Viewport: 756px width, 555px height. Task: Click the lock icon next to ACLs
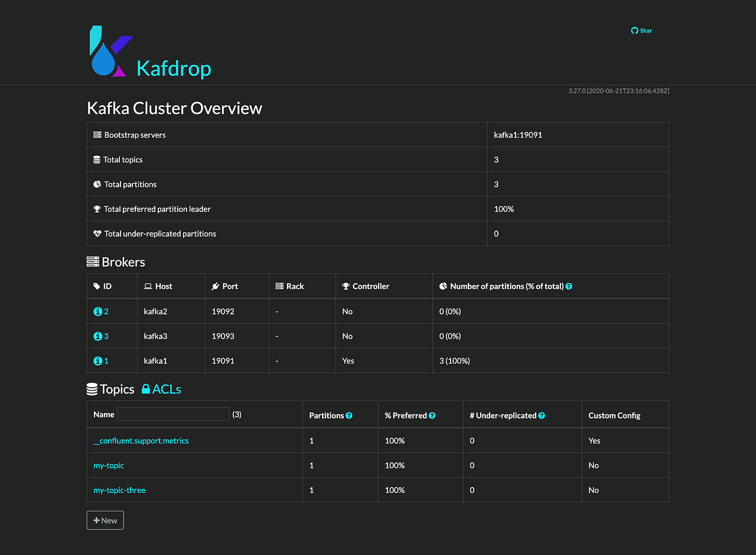tap(146, 389)
